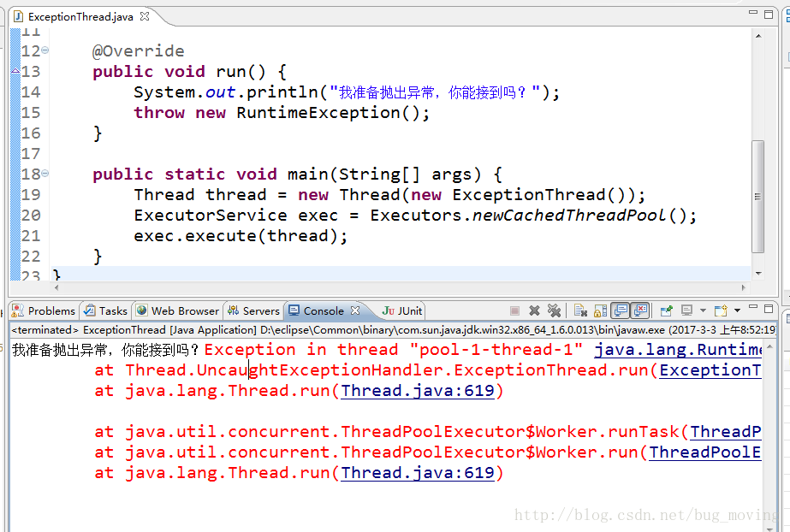
Task: Click 'Exception in thread "pool-1-thread-1"' console text
Action: [x=394, y=350]
